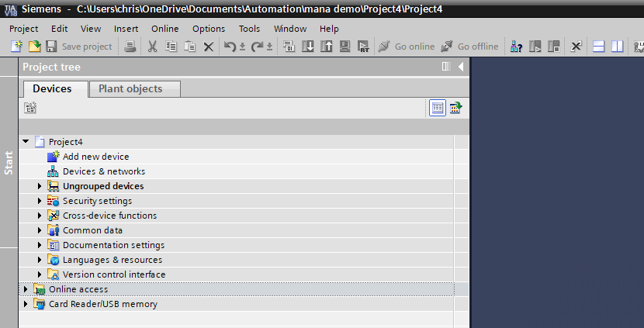The width and height of the screenshot is (644, 328).
Task: Click the Save project button
Action: click(x=78, y=47)
